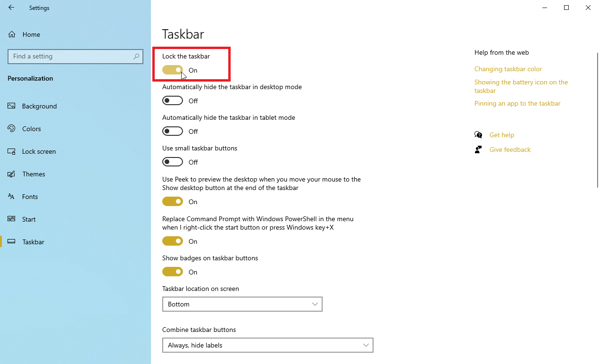Open Pinning an app to the taskbar link
This screenshot has height=364, width=599.
[517, 103]
